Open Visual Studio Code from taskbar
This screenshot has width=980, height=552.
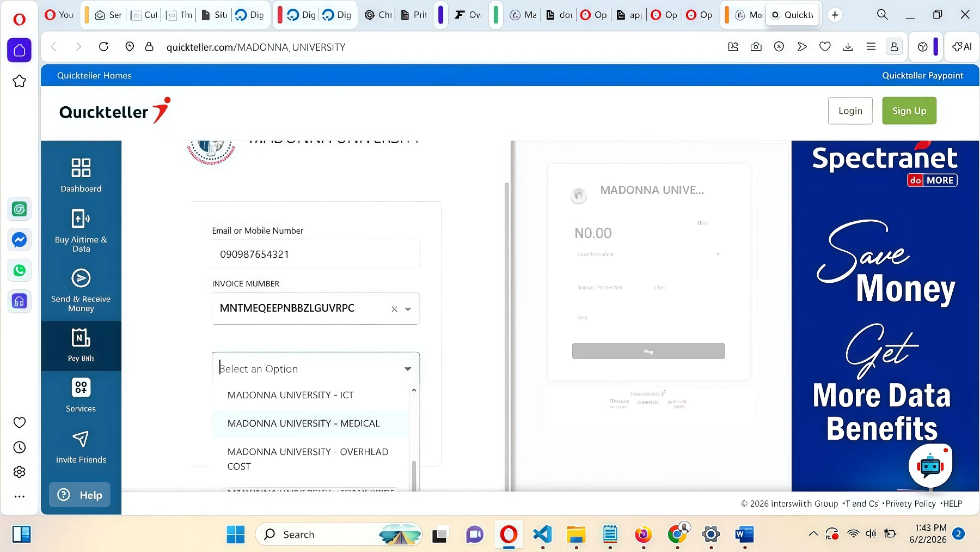(542, 535)
